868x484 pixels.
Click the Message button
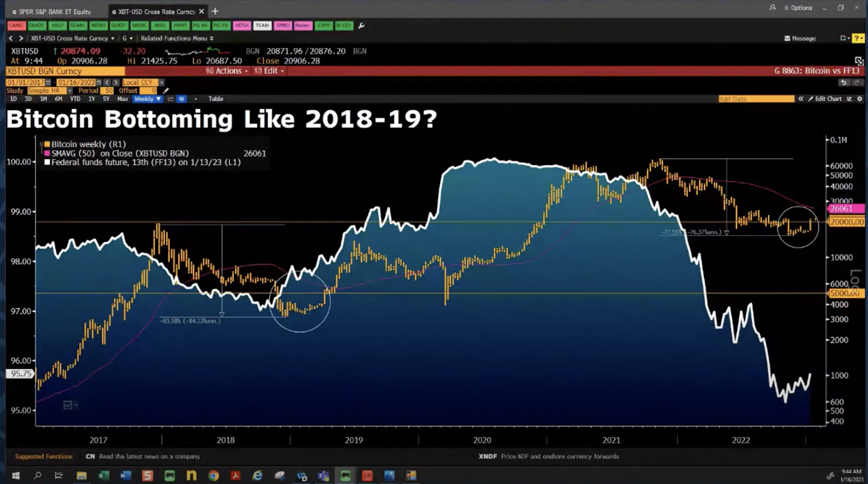800,38
